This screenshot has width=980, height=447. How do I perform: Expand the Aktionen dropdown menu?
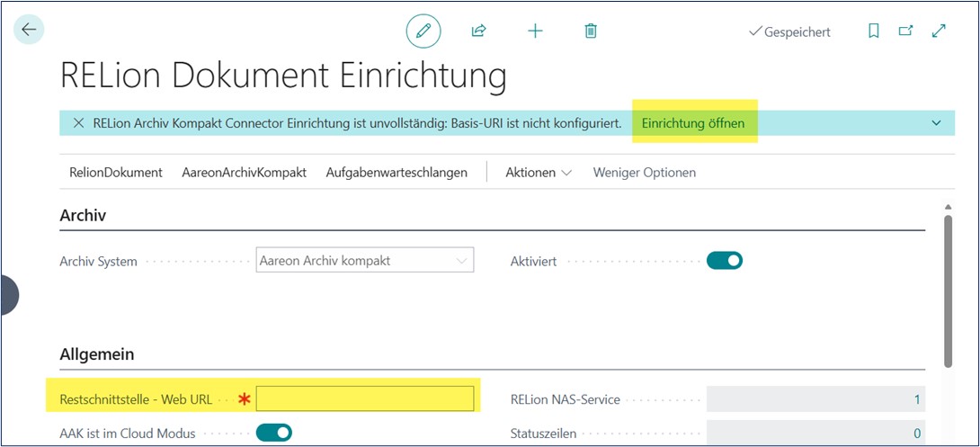coord(539,173)
